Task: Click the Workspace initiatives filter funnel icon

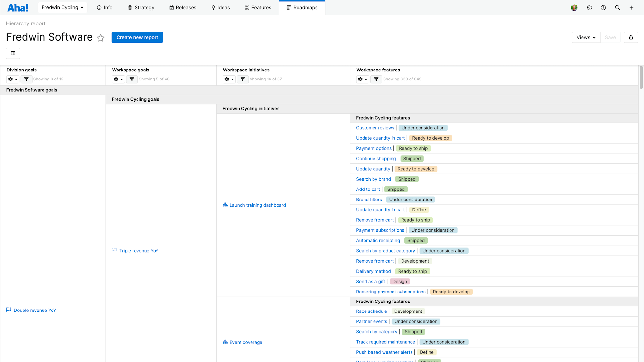Action: [x=243, y=79]
